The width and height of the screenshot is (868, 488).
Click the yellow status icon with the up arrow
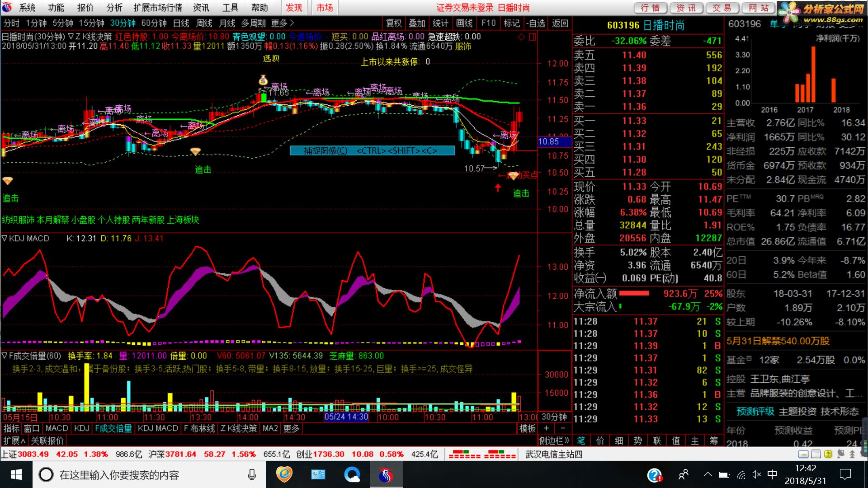click(828, 454)
